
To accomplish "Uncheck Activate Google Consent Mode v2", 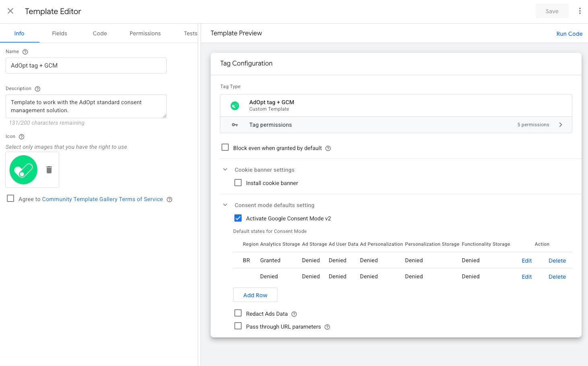I will [x=238, y=218].
